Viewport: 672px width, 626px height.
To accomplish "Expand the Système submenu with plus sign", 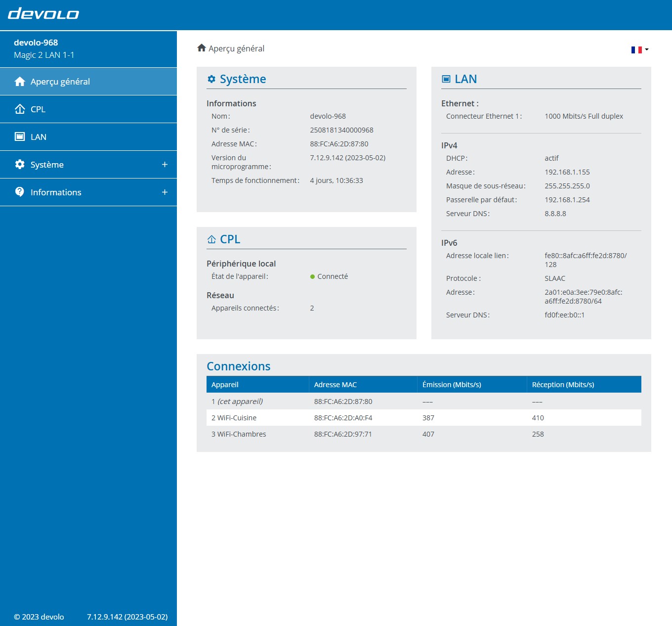I will pos(165,165).
